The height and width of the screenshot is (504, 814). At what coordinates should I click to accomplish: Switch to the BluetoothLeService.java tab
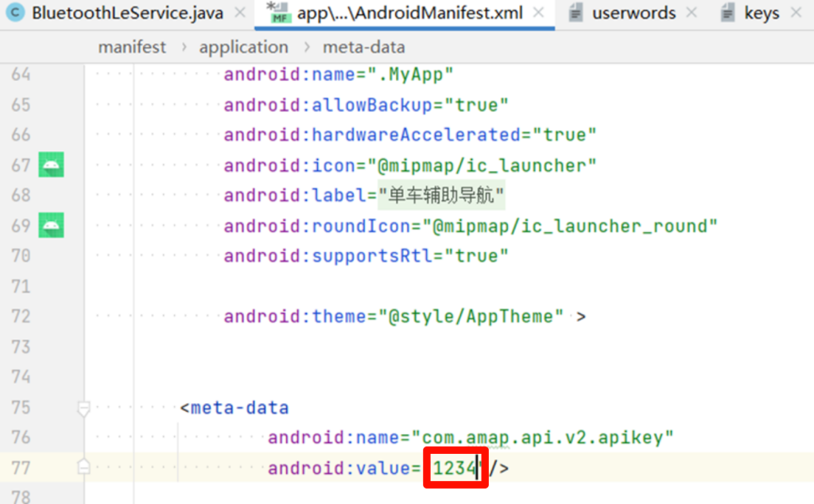pos(127,14)
